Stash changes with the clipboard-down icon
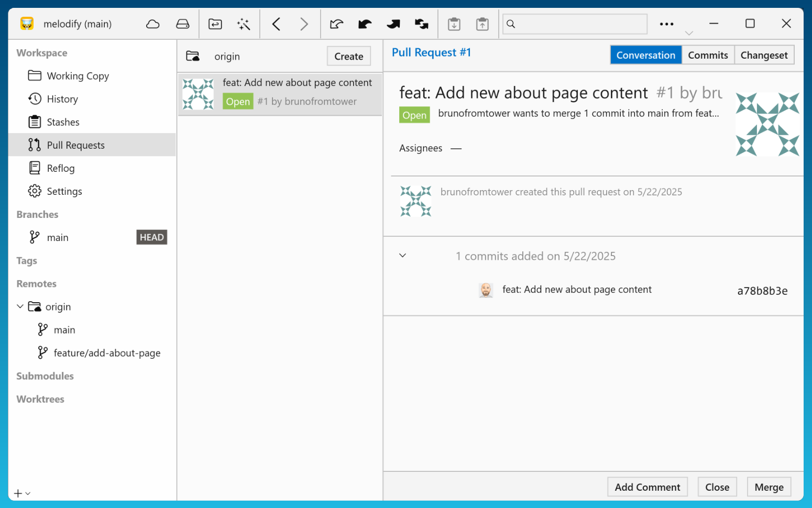The height and width of the screenshot is (508, 812). 454,24
